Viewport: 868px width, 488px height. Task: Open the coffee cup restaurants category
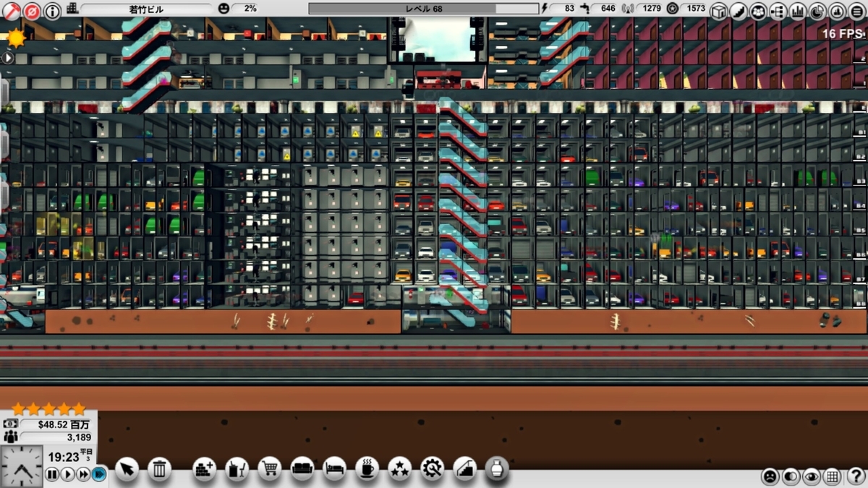point(367,469)
